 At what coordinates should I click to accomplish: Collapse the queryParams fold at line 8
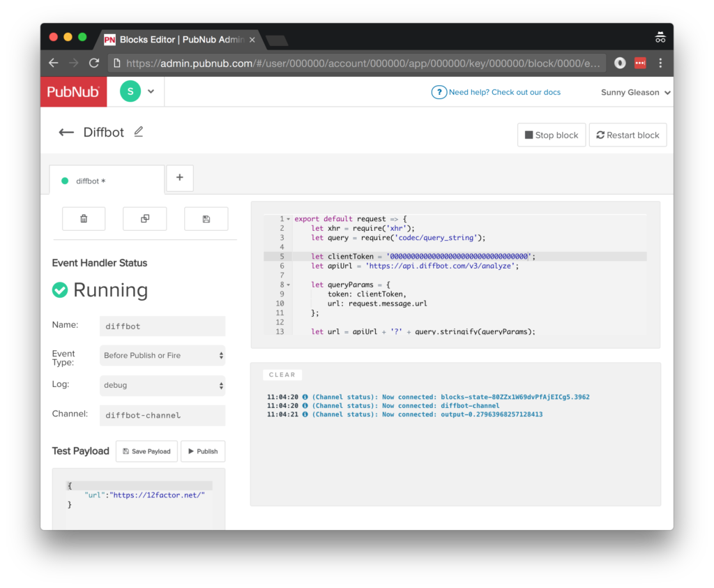(x=289, y=285)
